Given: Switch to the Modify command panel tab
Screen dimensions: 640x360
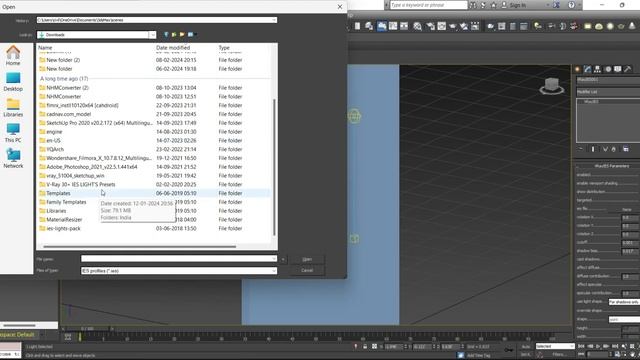Looking at the screenshot, I should (x=587, y=69).
